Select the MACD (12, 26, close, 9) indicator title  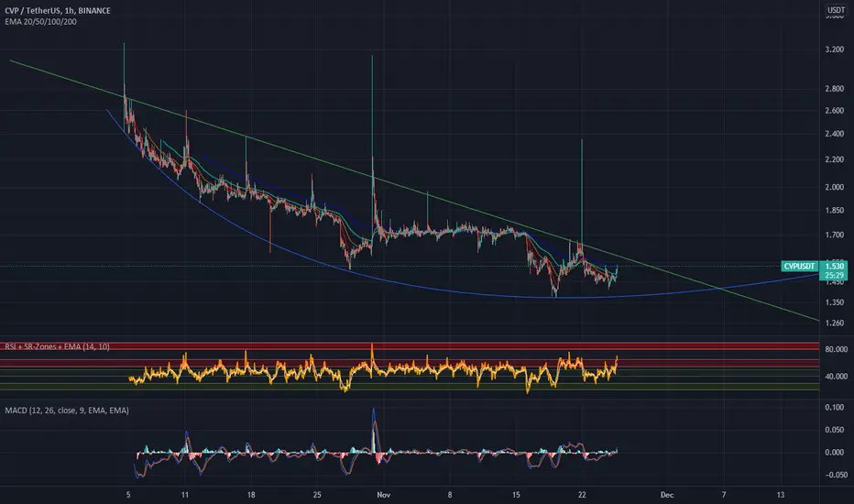pos(67,411)
